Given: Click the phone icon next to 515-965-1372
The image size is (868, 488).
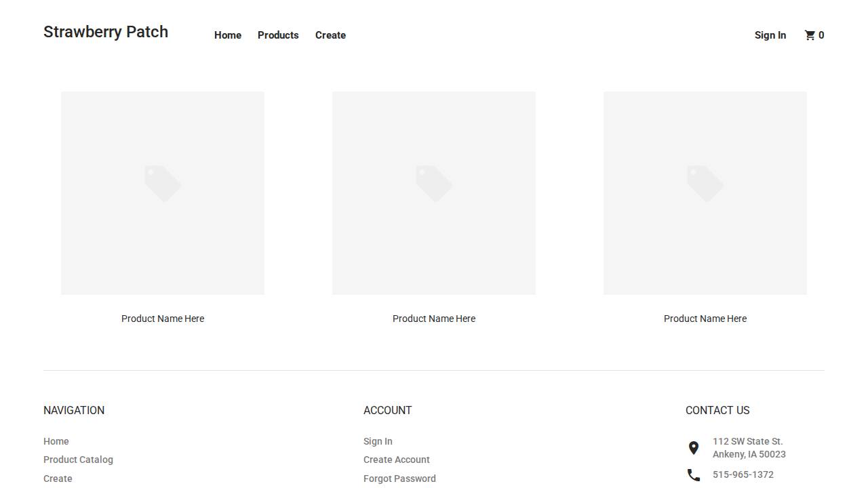Looking at the screenshot, I should (694, 474).
